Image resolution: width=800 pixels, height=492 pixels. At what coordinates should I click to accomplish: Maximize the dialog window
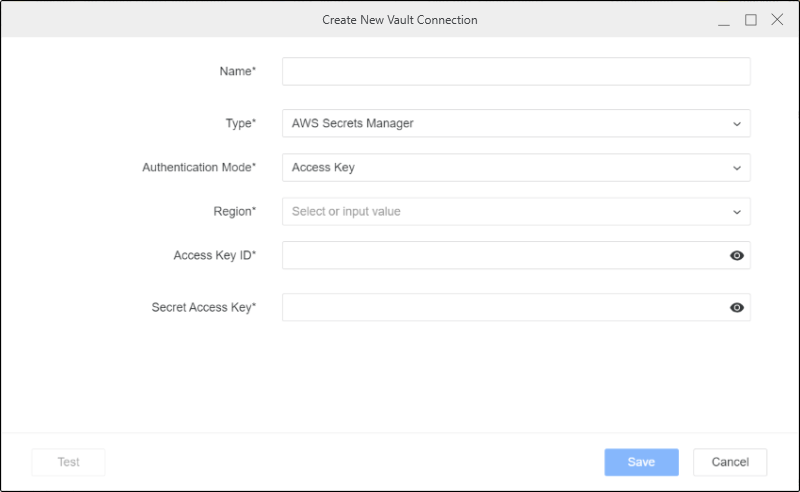click(750, 20)
